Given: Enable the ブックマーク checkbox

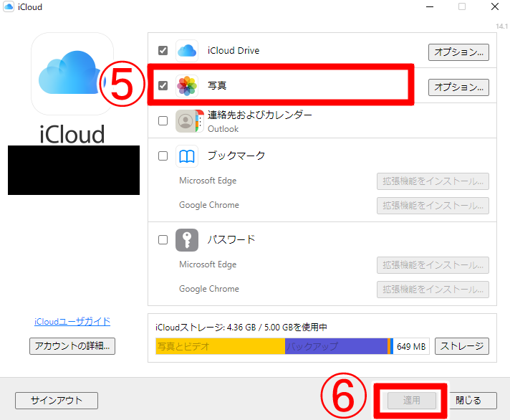Looking at the screenshot, I should point(163,156).
